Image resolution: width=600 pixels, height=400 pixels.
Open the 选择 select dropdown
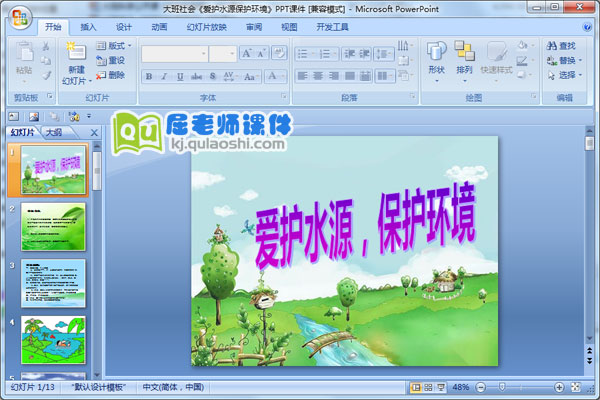click(564, 75)
